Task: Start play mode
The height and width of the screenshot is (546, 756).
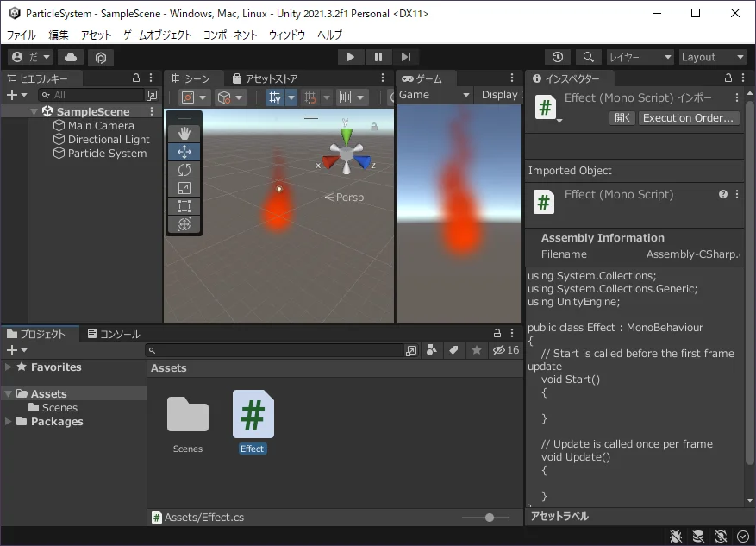Action: [x=350, y=57]
